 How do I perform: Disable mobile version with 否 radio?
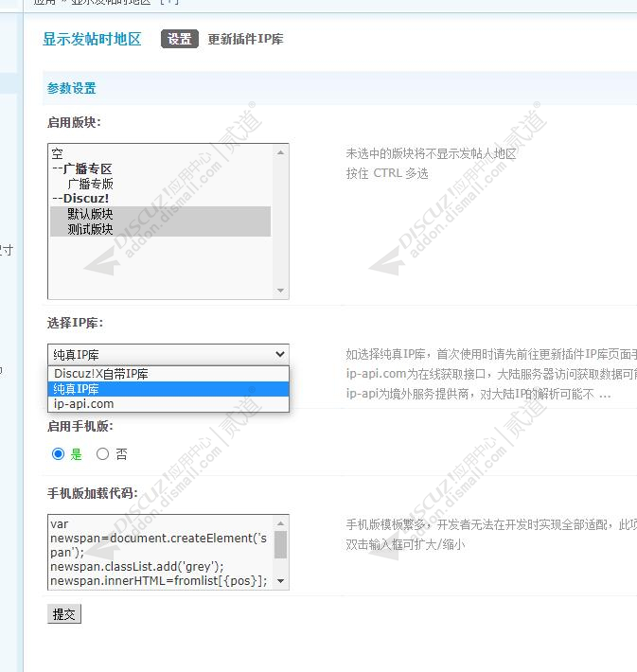pyautogui.click(x=102, y=454)
